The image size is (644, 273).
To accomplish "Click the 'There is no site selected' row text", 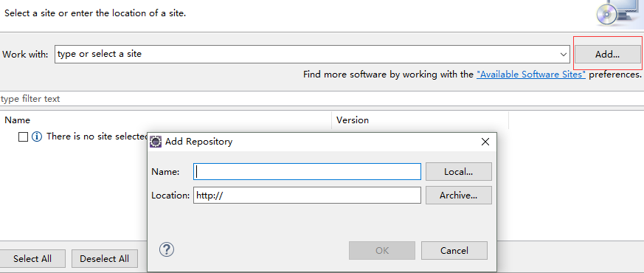I will pyautogui.click(x=97, y=136).
